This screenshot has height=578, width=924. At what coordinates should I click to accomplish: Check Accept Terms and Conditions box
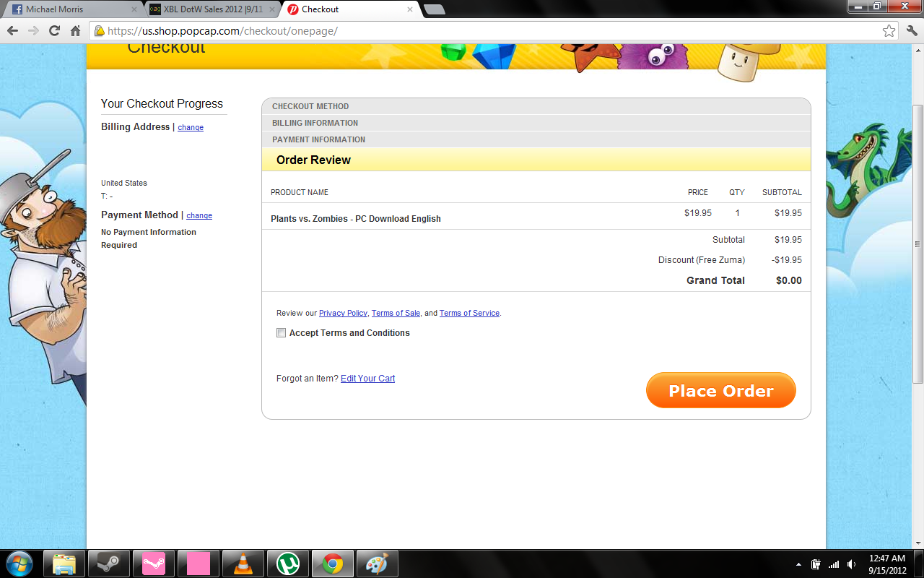coord(281,333)
